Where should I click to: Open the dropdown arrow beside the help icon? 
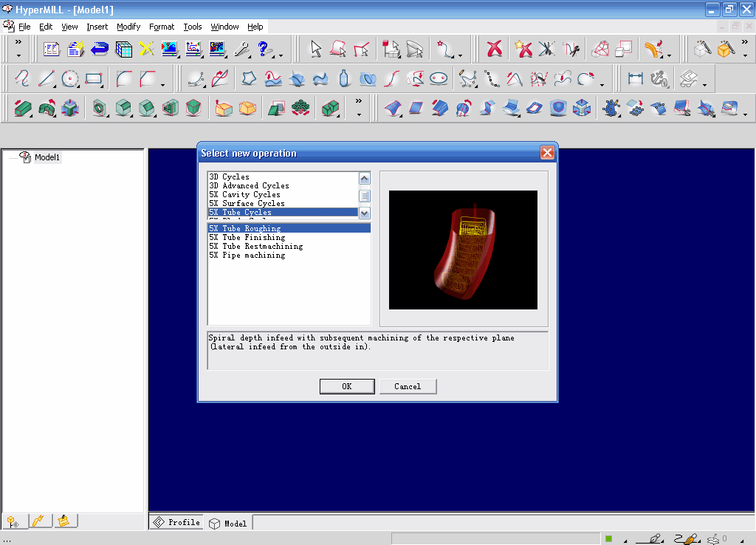[x=281, y=55]
